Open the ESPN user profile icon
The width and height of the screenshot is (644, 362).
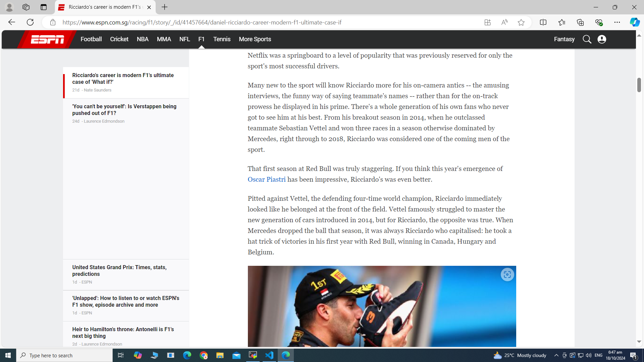click(x=602, y=39)
